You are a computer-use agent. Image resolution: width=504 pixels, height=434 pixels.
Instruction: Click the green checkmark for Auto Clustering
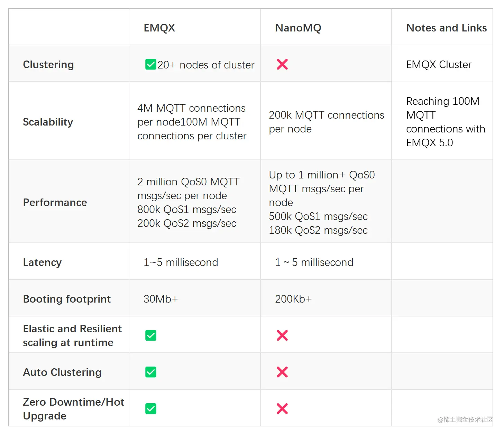point(150,372)
